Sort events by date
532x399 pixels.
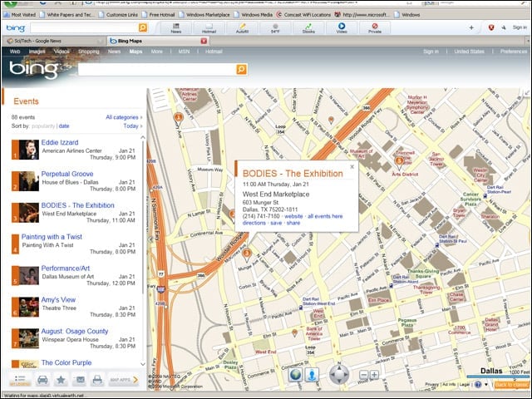64,126
